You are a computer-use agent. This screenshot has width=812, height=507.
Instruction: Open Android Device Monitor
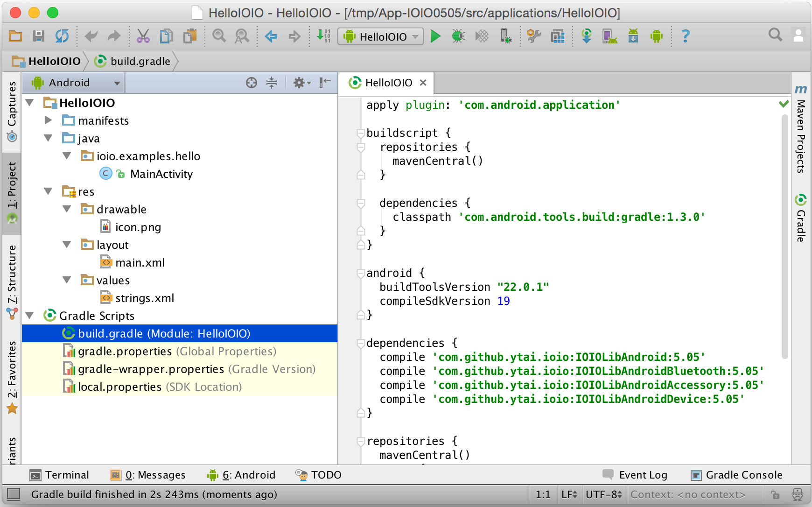(657, 36)
